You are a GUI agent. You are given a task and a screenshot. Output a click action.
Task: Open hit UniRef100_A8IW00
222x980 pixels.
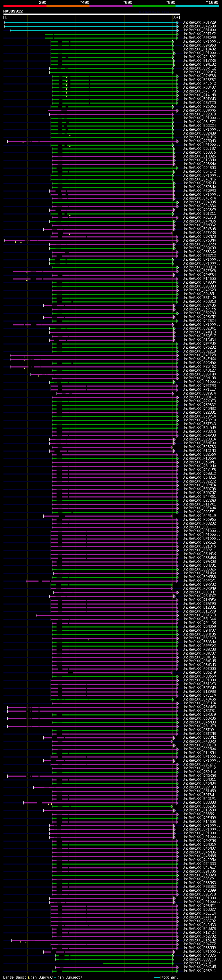199,30
